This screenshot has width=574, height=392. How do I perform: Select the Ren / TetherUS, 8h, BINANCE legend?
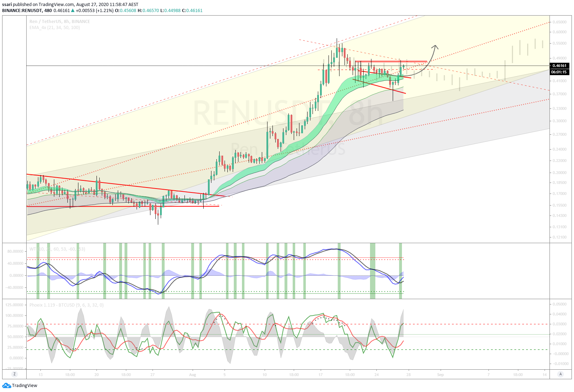60,22
